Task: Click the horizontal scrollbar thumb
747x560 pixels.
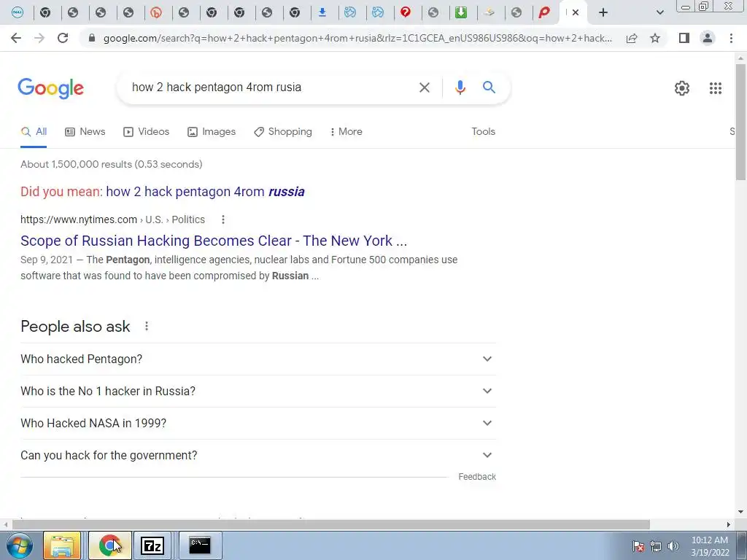Action: click(330, 524)
